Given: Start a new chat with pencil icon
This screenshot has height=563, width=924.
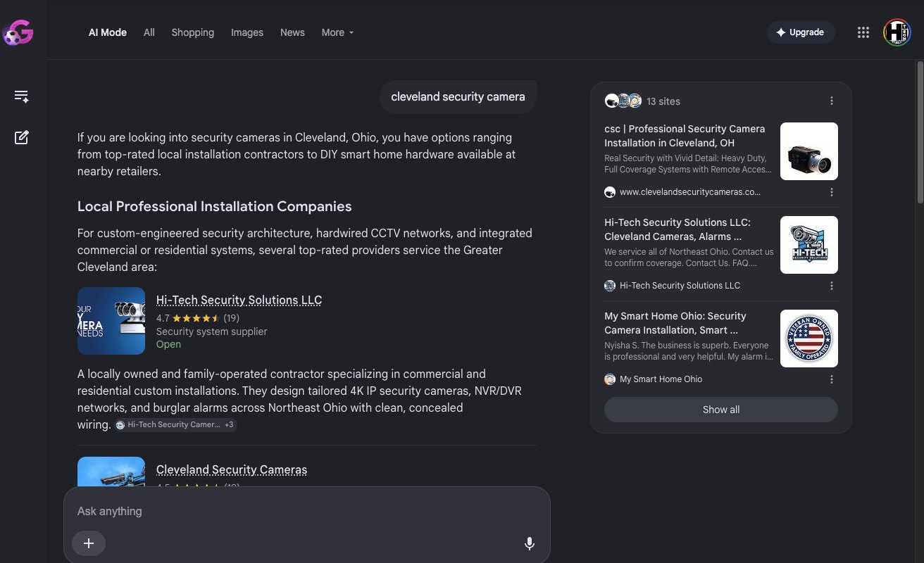Looking at the screenshot, I should point(21,137).
